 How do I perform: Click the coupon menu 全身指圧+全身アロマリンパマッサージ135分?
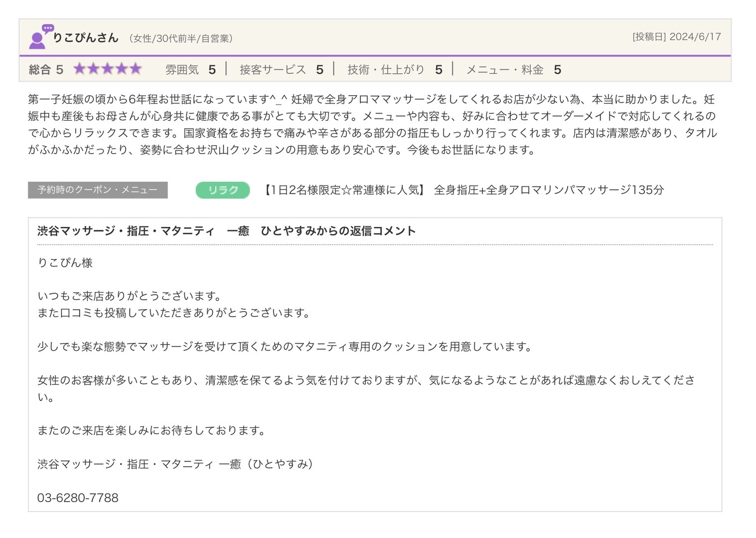tap(549, 190)
